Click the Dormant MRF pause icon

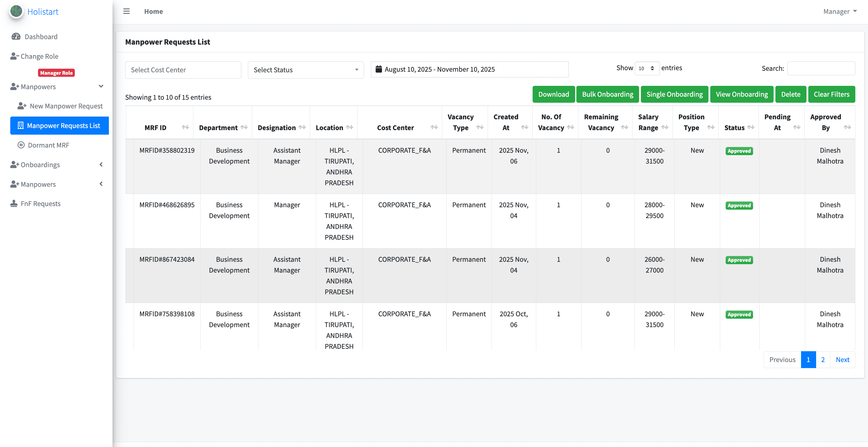21,145
